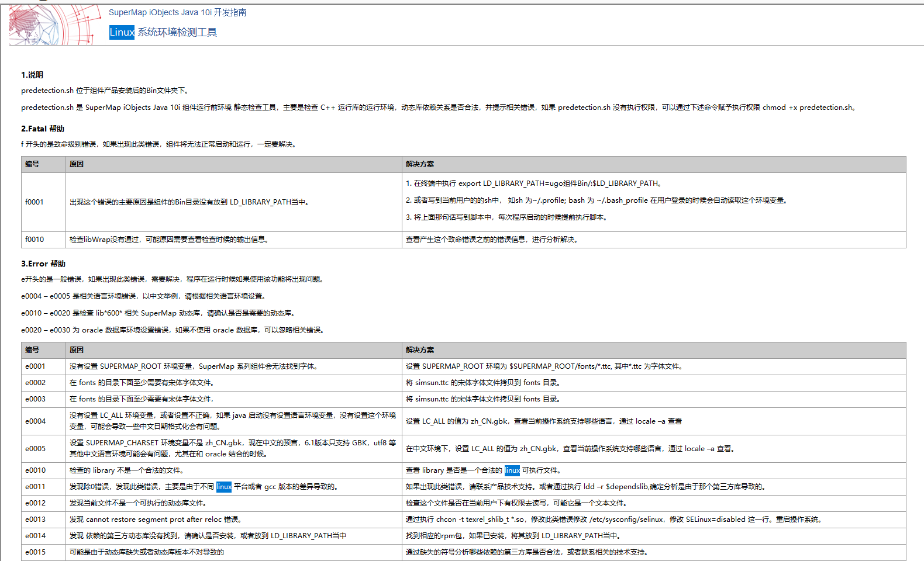
Task: Click the f0010 cause about libWrap检查
Action: click(170, 240)
